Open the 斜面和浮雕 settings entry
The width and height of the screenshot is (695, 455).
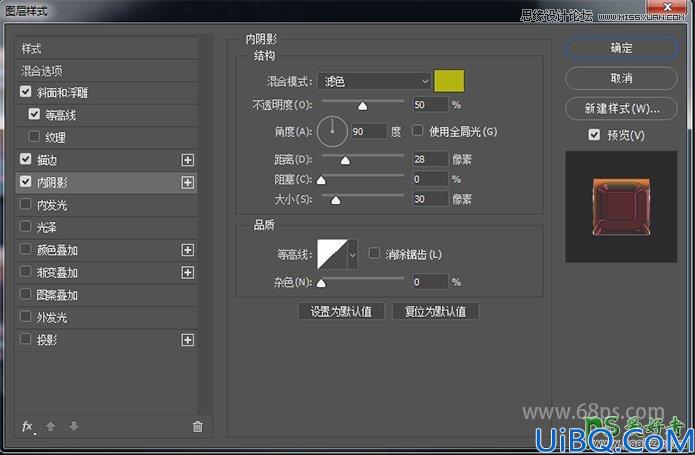[x=62, y=93]
